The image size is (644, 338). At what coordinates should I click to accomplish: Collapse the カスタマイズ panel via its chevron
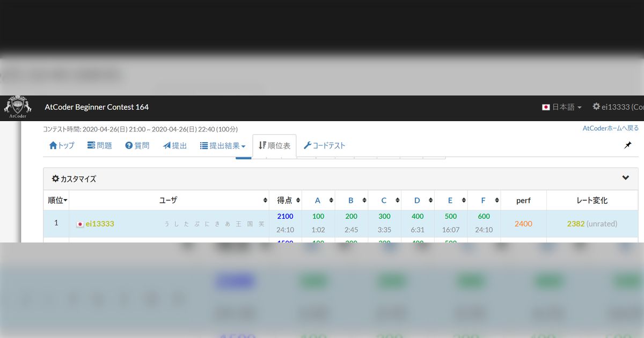(x=625, y=177)
